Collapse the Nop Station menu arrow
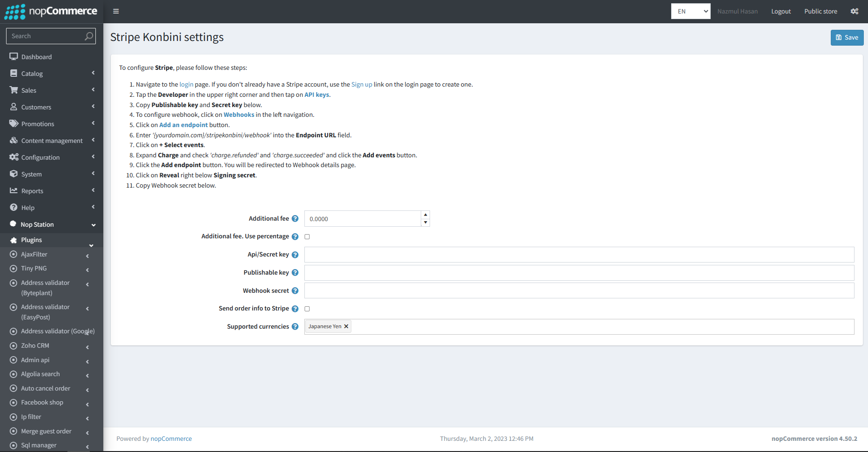The height and width of the screenshot is (452, 868). tap(94, 225)
